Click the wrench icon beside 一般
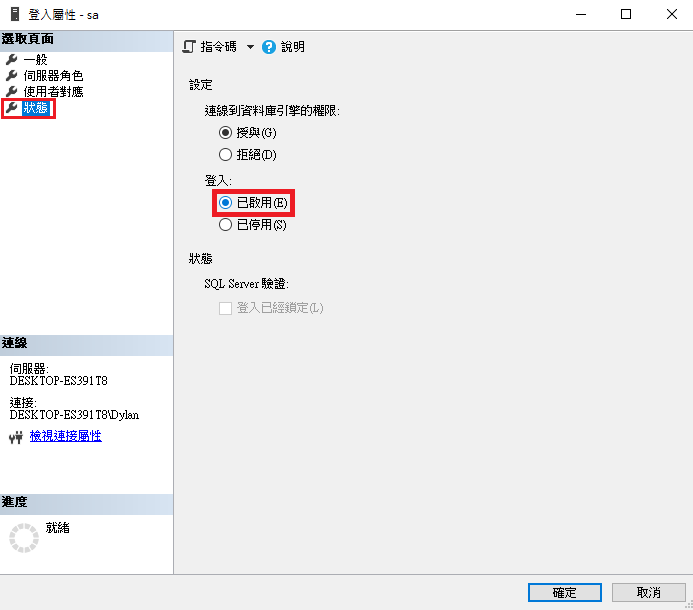 [x=11, y=59]
